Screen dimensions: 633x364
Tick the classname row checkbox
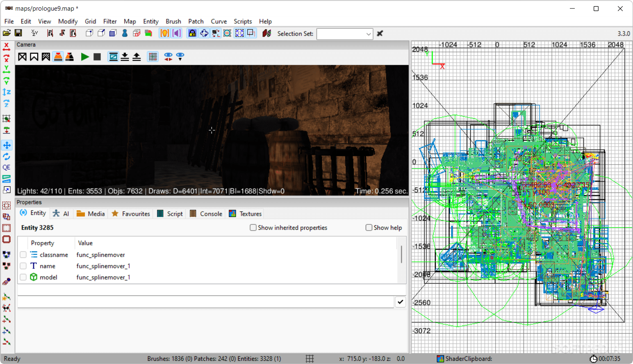click(23, 255)
